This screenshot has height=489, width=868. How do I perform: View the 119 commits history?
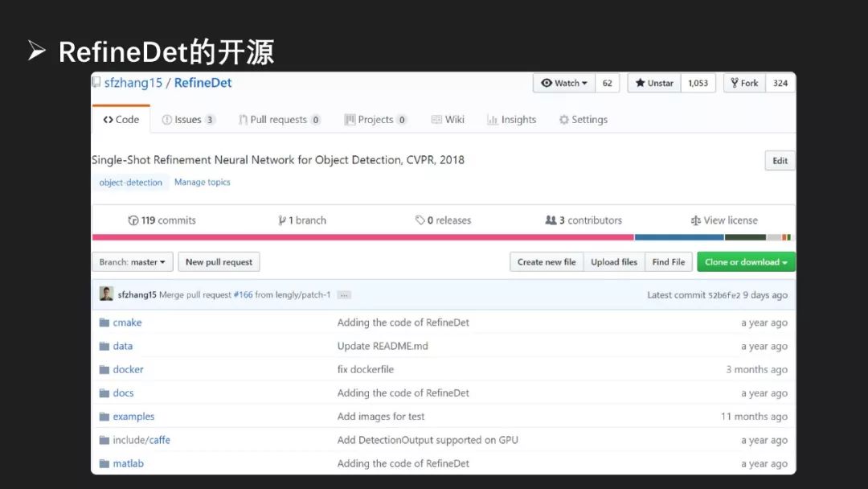tap(162, 220)
